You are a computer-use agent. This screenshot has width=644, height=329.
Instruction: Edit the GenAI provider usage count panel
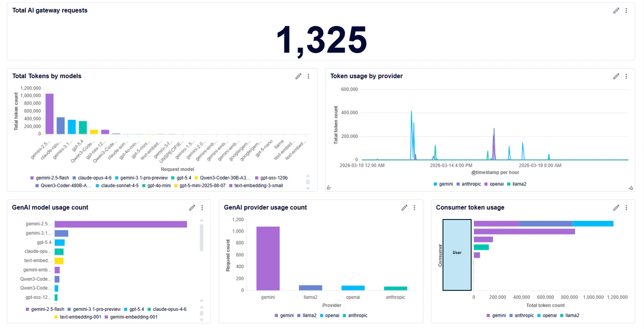tap(404, 208)
